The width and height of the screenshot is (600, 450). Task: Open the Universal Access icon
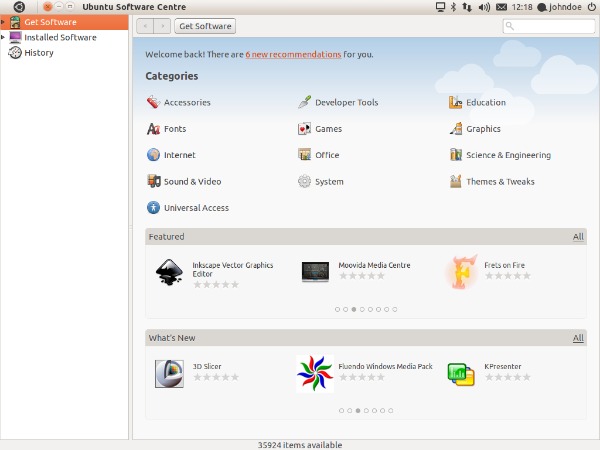click(x=153, y=208)
